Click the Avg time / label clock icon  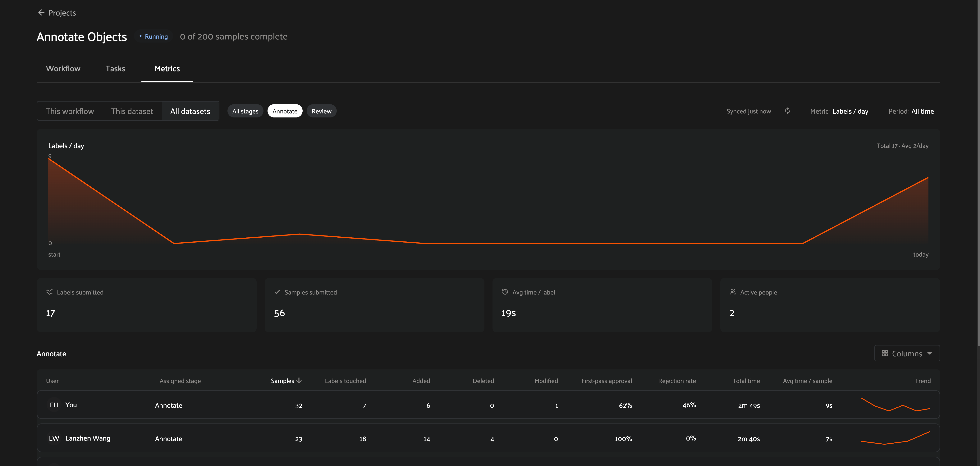[x=505, y=292]
